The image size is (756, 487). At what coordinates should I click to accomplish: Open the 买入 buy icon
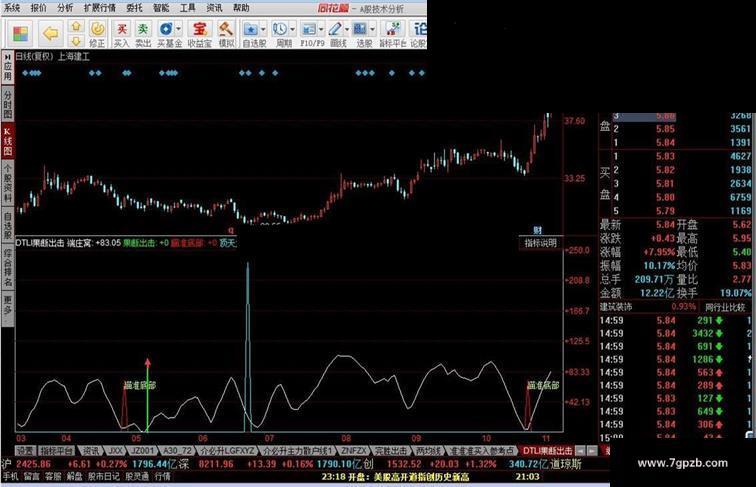tap(122, 34)
